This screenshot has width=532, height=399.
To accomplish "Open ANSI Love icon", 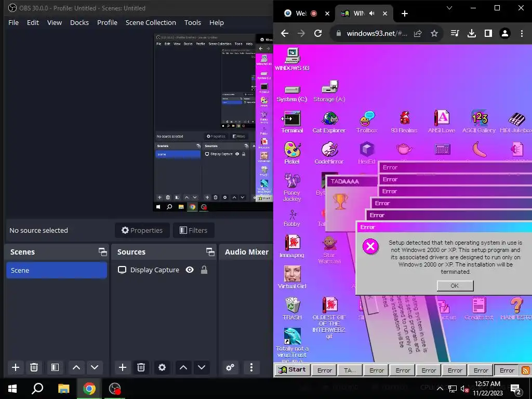I will click(442, 122).
